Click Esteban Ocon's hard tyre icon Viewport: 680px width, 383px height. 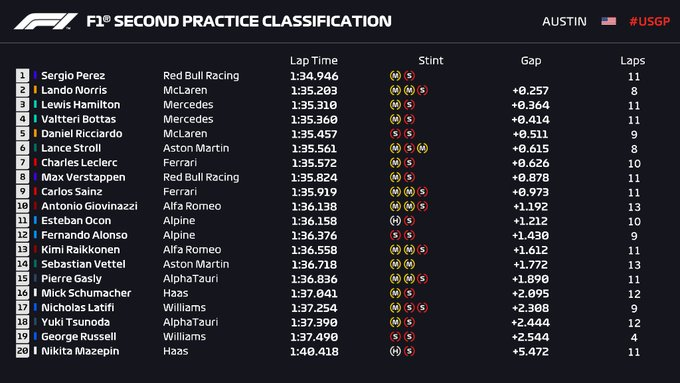click(395, 221)
